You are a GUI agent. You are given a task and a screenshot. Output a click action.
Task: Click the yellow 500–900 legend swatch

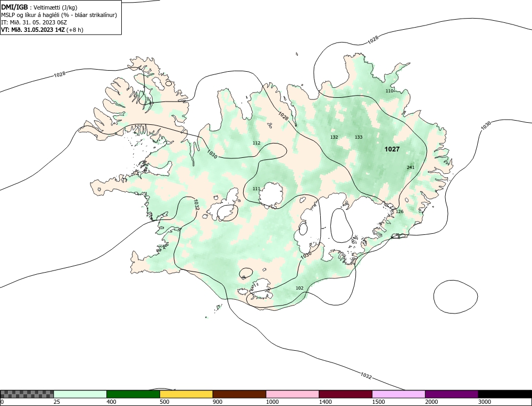[x=186, y=394]
